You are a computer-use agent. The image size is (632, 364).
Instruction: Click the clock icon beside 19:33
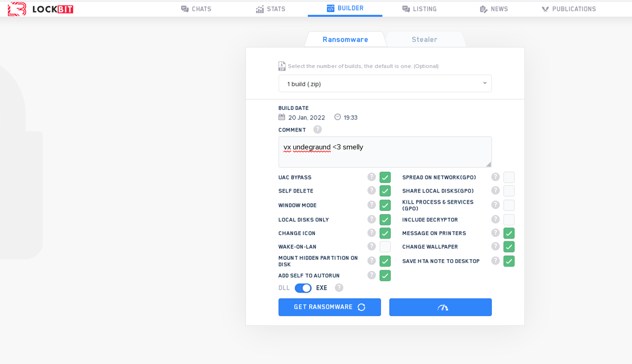[x=338, y=117]
